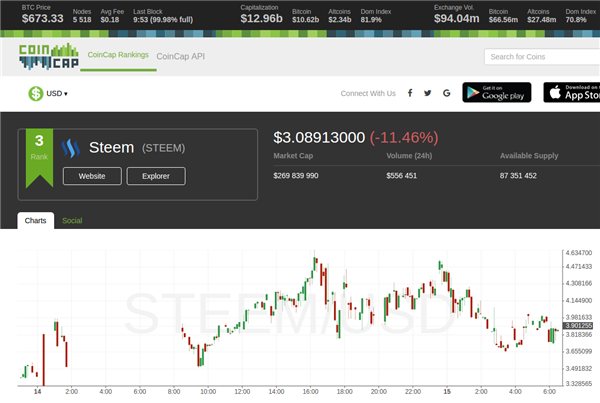Click the Steem coin logo
Viewport: 600px width, 403px height.
click(71, 148)
